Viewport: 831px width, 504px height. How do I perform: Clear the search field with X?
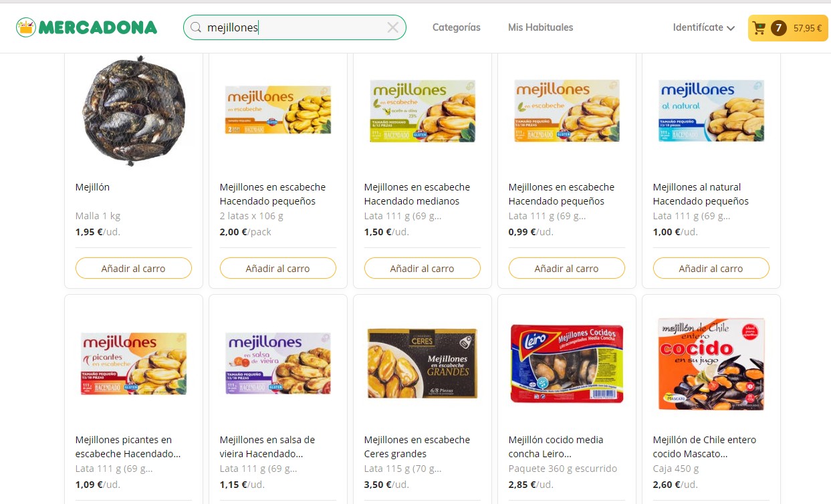pos(392,27)
